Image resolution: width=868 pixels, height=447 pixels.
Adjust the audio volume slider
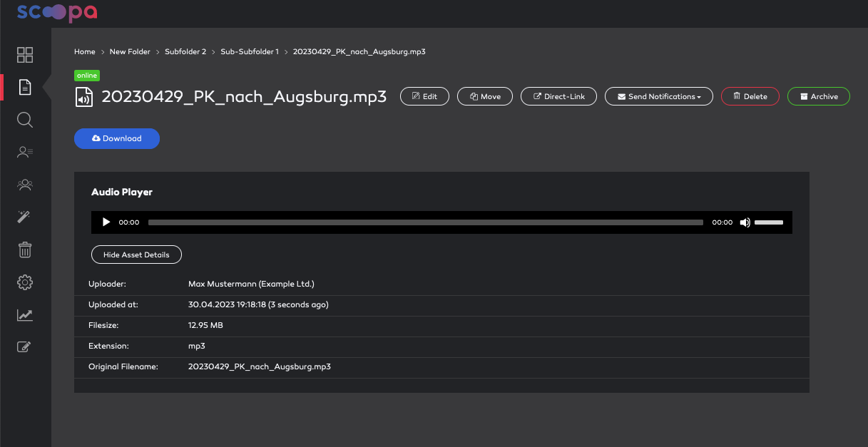pos(769,222)
